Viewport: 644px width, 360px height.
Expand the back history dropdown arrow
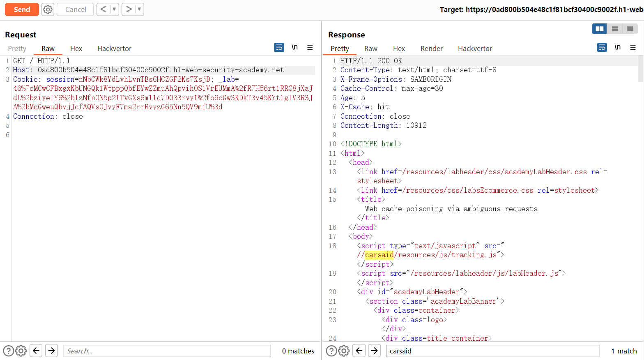(x=114, y=9)
